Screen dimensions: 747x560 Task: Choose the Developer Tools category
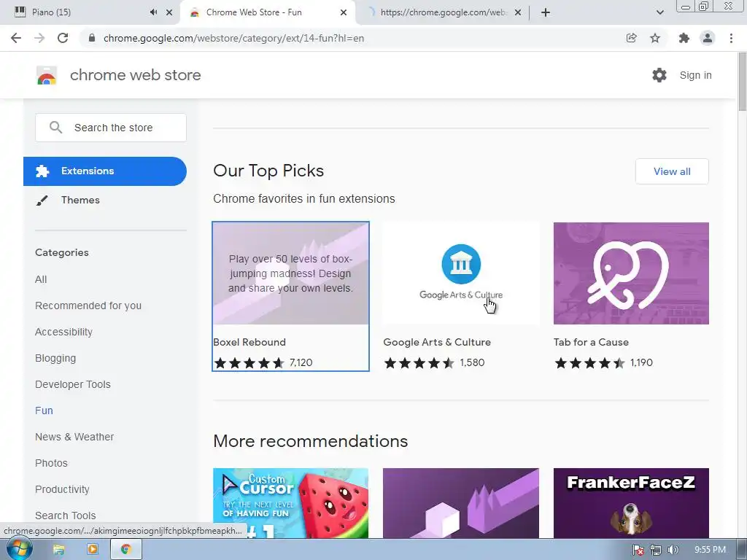(73, 384)
